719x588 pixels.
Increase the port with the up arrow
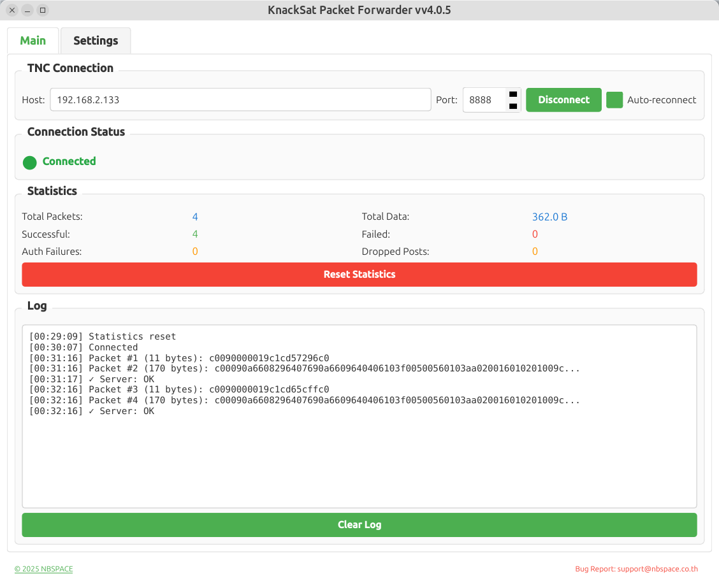[x=513, y=94]
